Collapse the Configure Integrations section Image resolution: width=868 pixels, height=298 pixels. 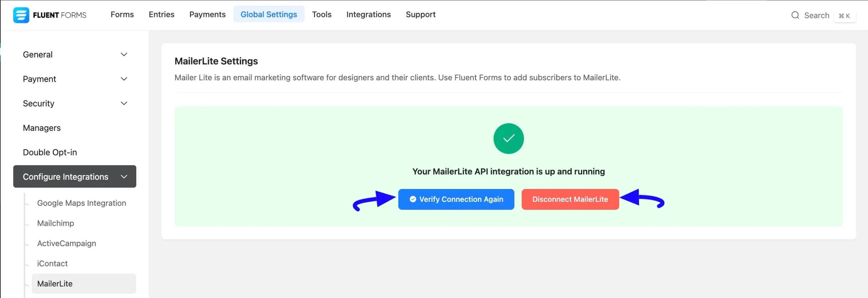(x=75, y=176)
